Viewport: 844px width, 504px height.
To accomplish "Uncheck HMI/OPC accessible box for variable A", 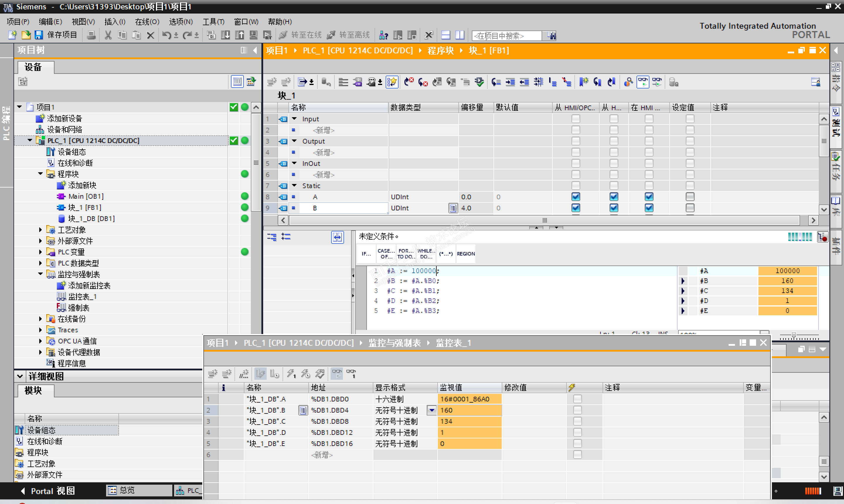I will (x=576, y=197).
